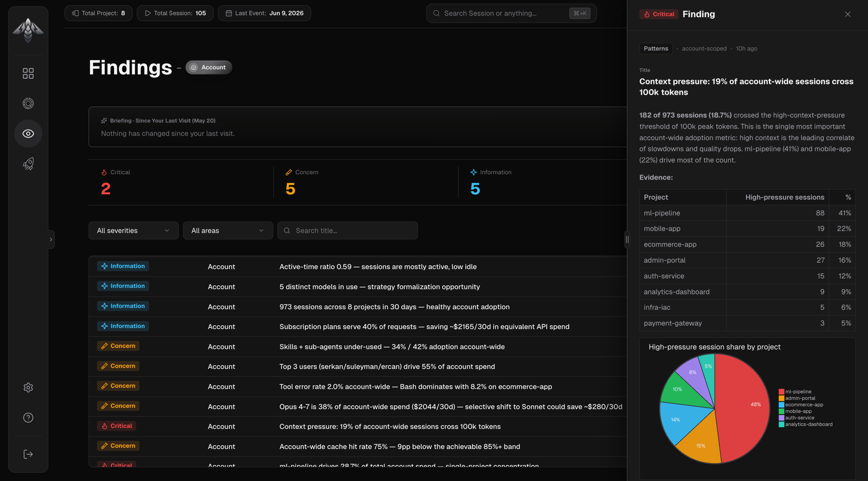Click the Total Project counter chip

pos(98,13)
